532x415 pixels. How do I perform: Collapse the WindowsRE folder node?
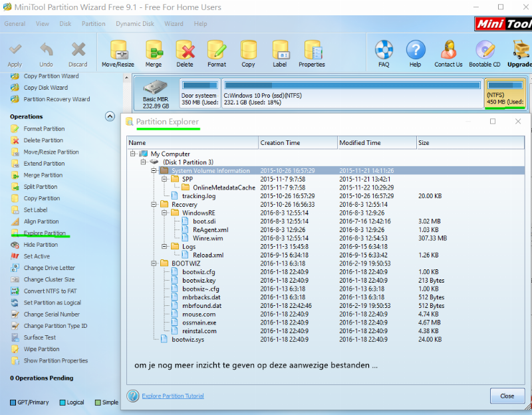[164, 213]
